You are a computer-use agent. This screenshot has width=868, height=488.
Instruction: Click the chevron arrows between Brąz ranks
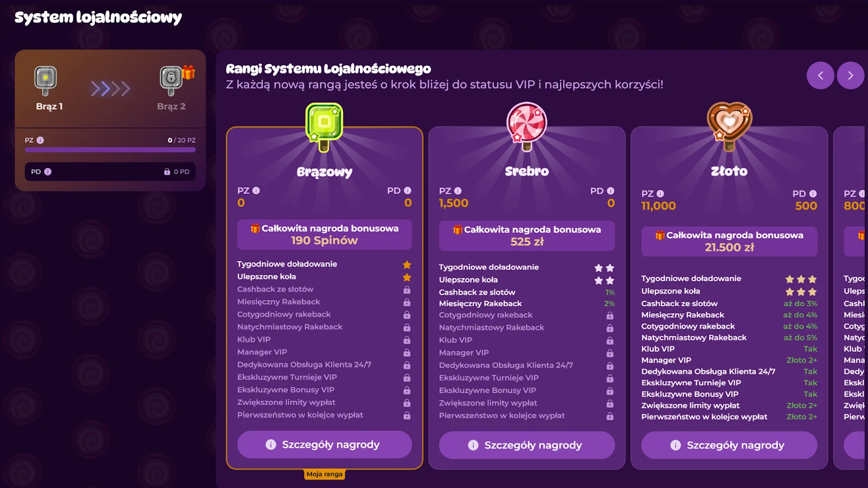point(110,88)
